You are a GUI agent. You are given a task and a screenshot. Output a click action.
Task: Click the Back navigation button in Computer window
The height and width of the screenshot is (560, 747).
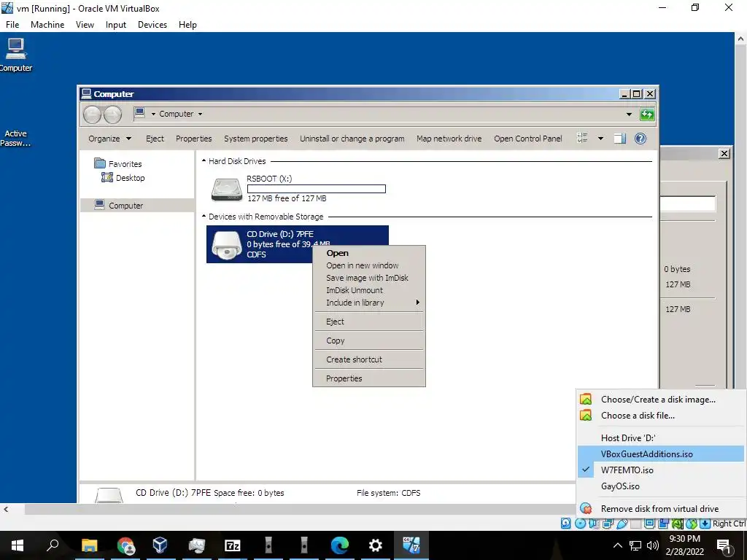pyautogui.click(x=93, y=114)
